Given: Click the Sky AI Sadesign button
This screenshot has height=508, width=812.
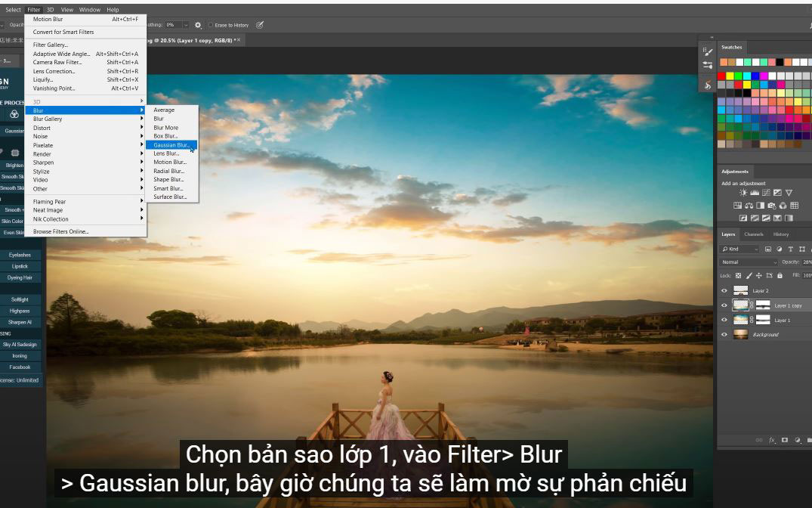Looking at the screenshot, I should [x=20, y=344].
